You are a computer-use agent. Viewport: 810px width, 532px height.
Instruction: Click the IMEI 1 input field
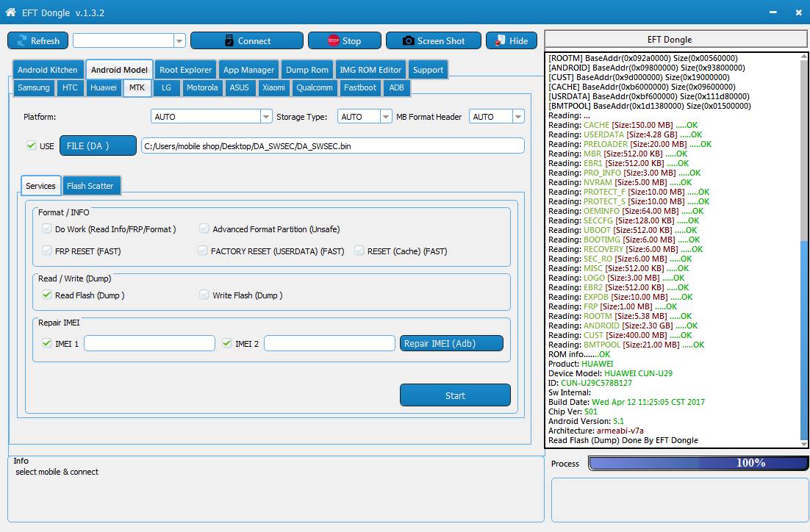(x=149, y=343)
